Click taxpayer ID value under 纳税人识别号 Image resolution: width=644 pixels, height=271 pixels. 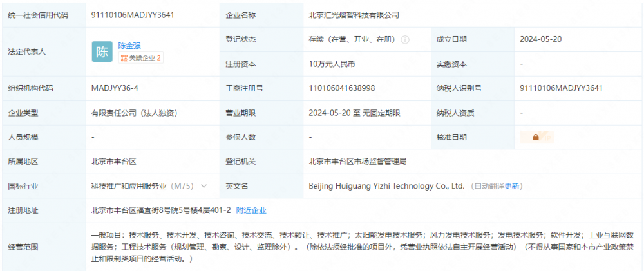coord(561,88)
